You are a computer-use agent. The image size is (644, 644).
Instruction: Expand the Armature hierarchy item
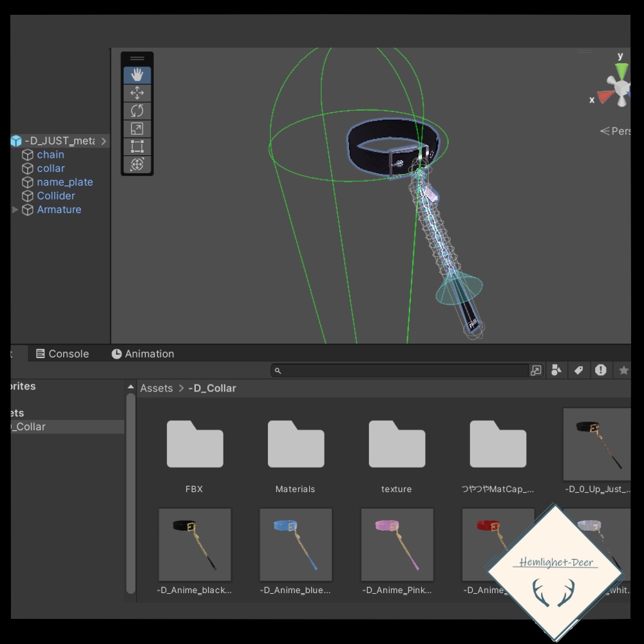coord(15,210)
